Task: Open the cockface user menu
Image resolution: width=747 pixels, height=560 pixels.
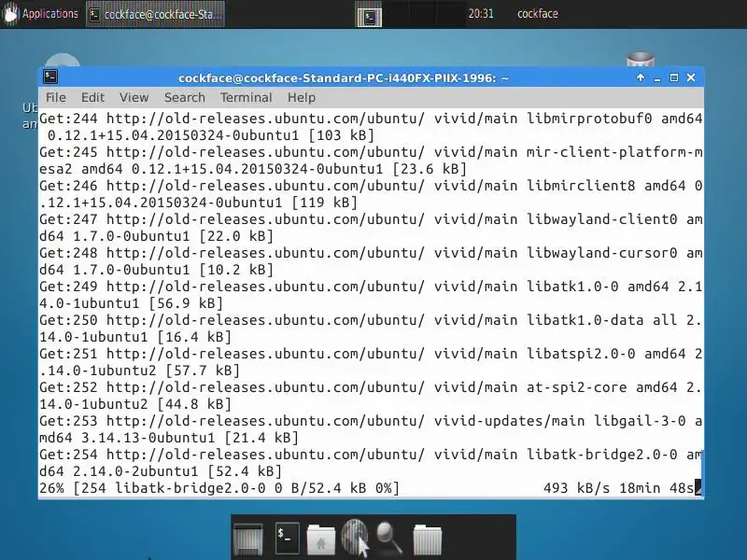Action: (x=538, y=14)
